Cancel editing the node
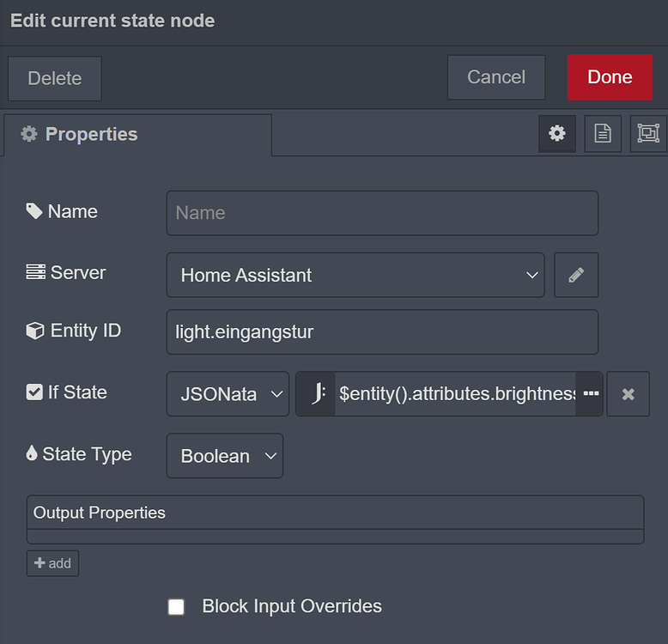 (495, 77)
